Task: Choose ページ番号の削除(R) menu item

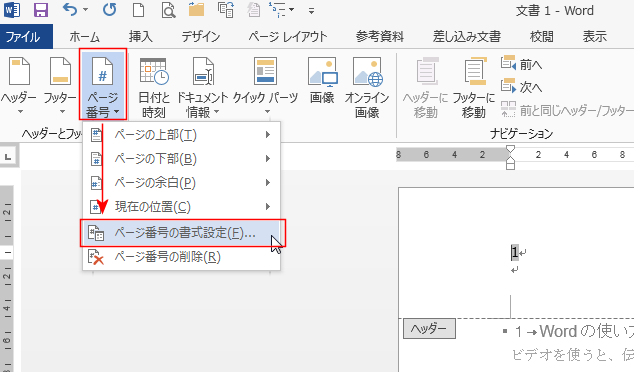Action: click(181, 257)
